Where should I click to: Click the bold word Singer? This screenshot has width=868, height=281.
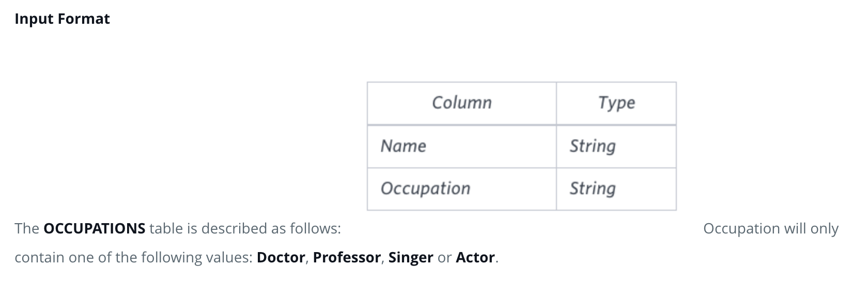pyautogui.click(x=411, y=257)
